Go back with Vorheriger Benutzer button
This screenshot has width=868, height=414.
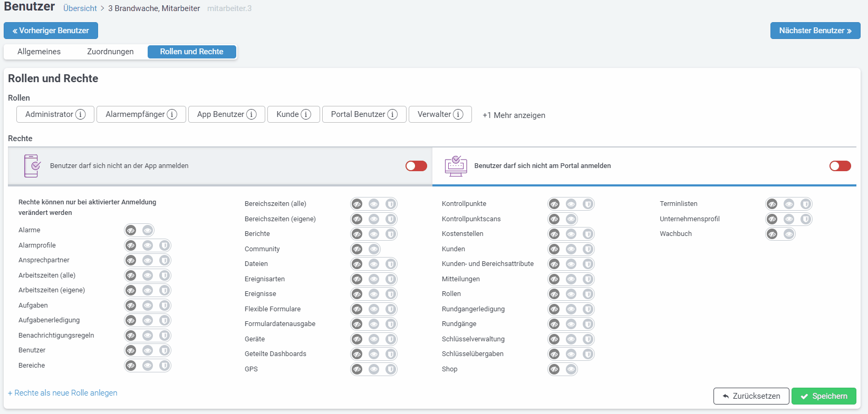(x=51, y=31)
